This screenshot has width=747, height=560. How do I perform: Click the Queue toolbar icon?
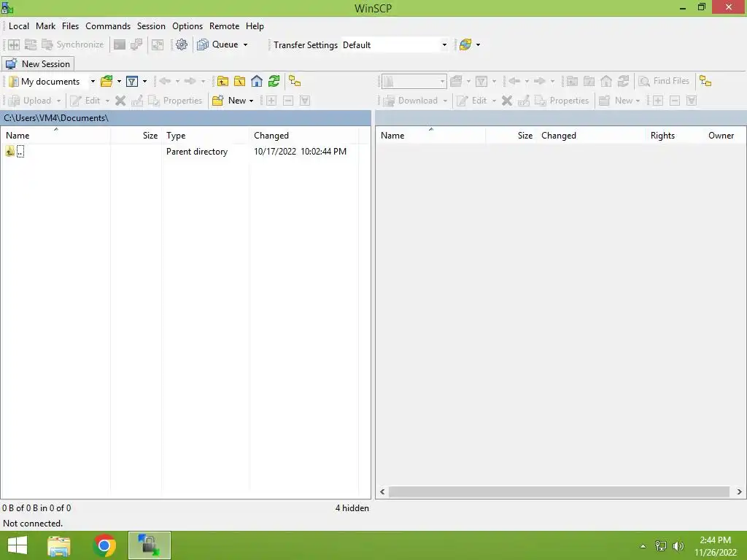tap(203, 44)
